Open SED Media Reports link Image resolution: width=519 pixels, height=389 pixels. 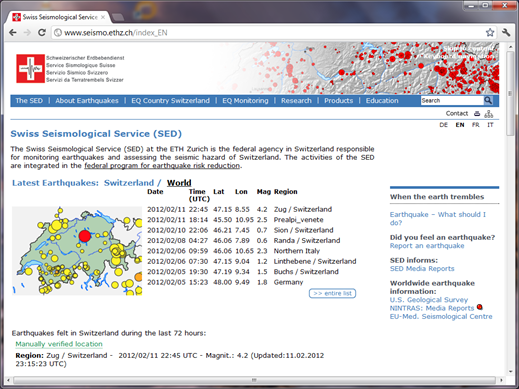tap(422, 269)
